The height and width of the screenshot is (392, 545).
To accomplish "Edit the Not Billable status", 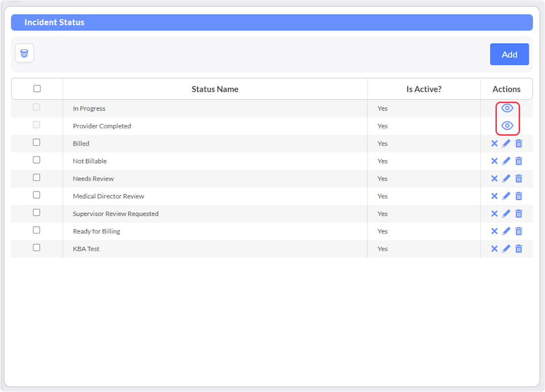I will pyautogui.click(x=506, y=161).
